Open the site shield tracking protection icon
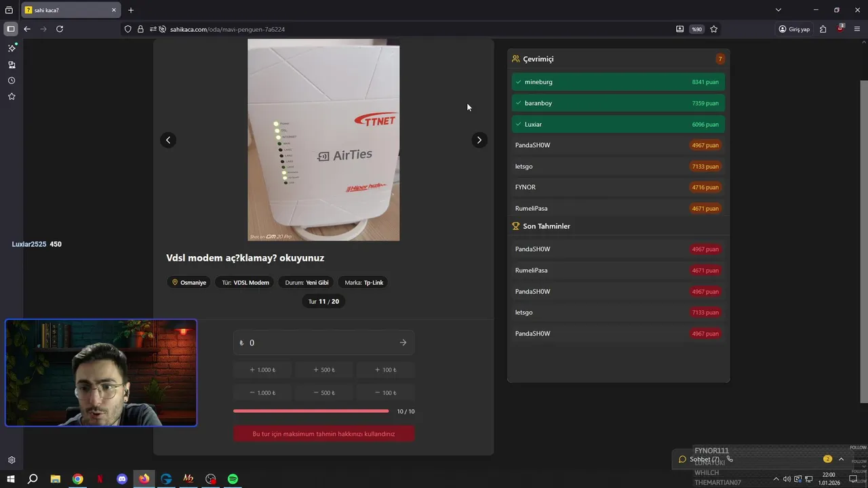The width and height of the screenshot is (868, 488). click(x=127, y=29)
